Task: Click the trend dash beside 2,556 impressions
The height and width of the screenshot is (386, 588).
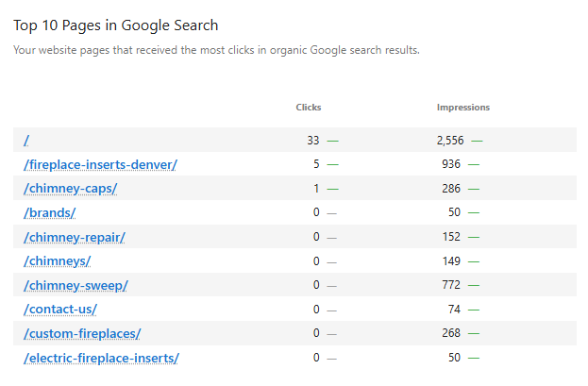Action: tap(477, 141)
